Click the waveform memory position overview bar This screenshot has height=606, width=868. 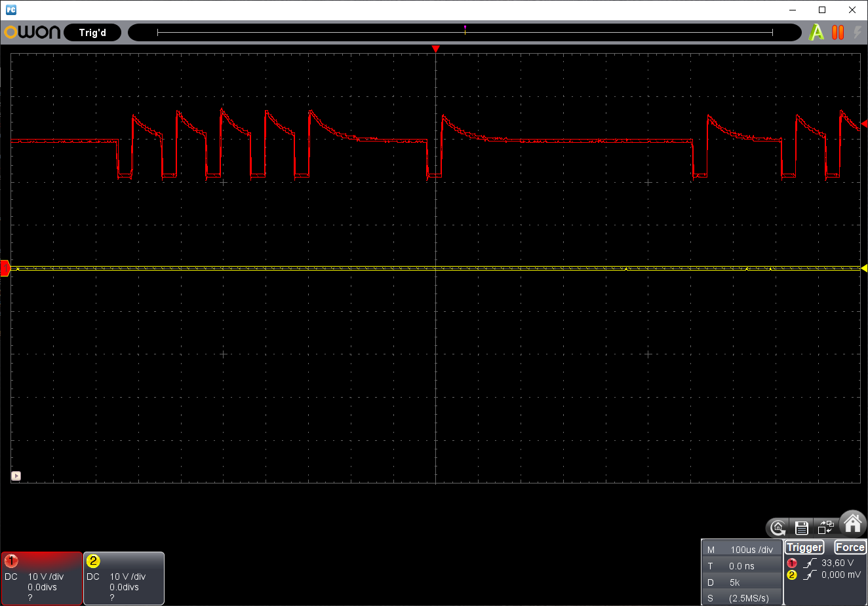tap(465, 32)
